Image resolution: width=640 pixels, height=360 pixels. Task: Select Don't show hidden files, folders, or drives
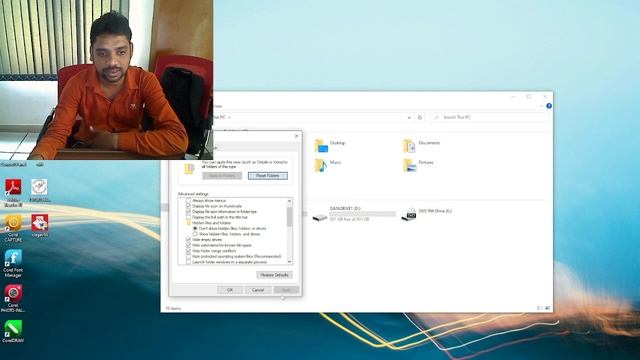[195, 229]
